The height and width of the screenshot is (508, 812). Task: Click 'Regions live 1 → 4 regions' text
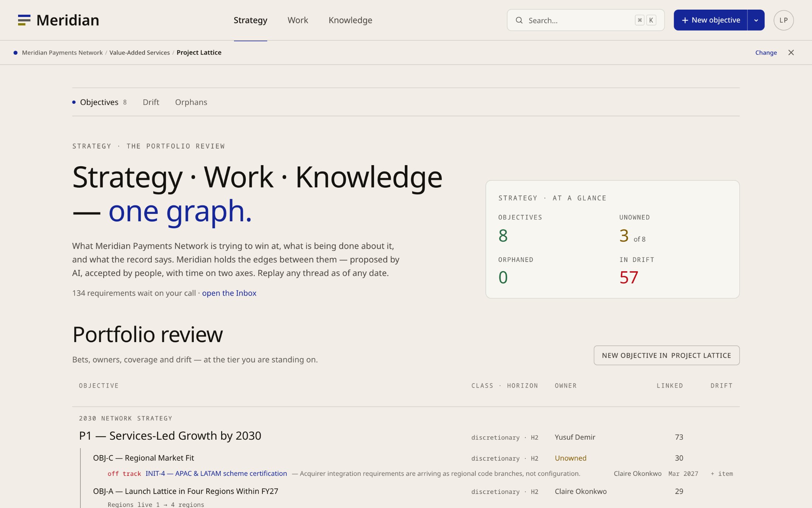pos(156,504)
